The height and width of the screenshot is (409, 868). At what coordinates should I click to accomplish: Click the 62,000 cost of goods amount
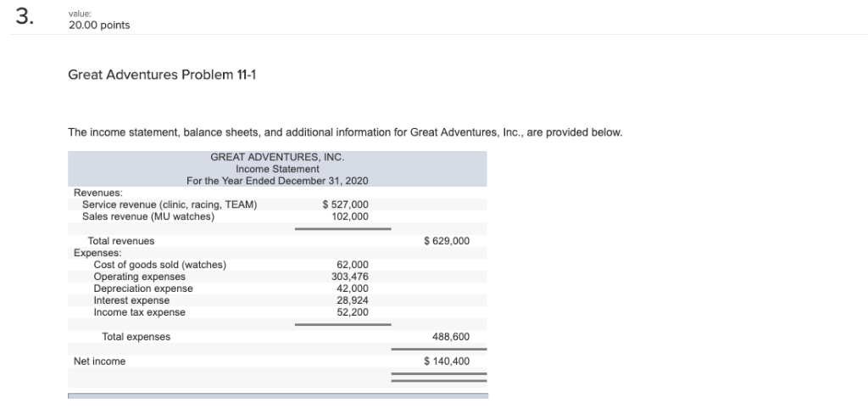click(x=353, y=265)
